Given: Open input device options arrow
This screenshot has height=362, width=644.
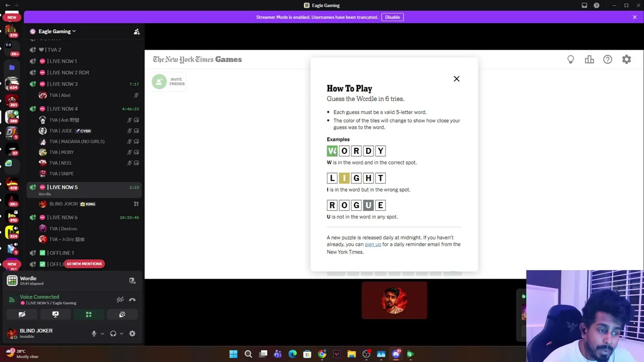Looking at the screenshot, I should (102, 333).
